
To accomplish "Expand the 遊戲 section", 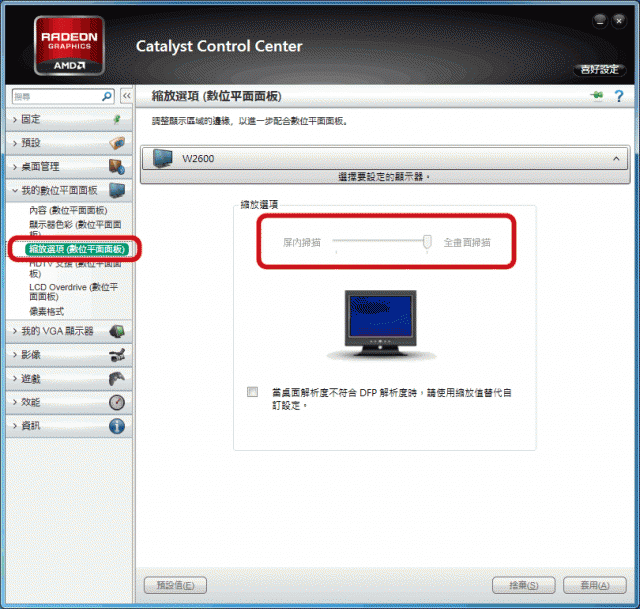I will pos(69,378).
